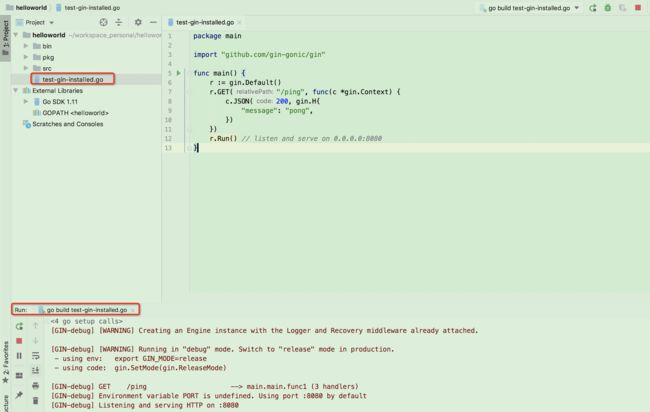This screenshot has width=650, height=412.
Task: Click line number 8 in the gutter
Action: (169, 101)
